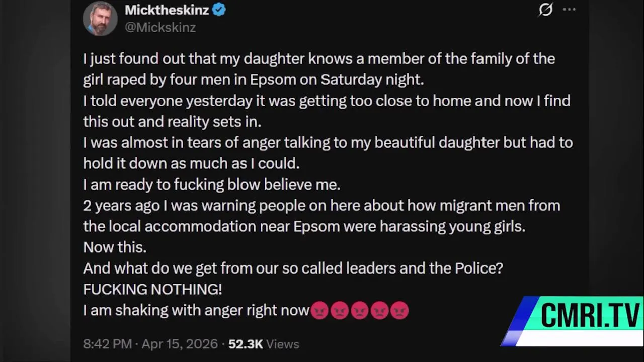Click the Micktheskinz profile avatar photo

pyautogui.click(x=100, y=18)
